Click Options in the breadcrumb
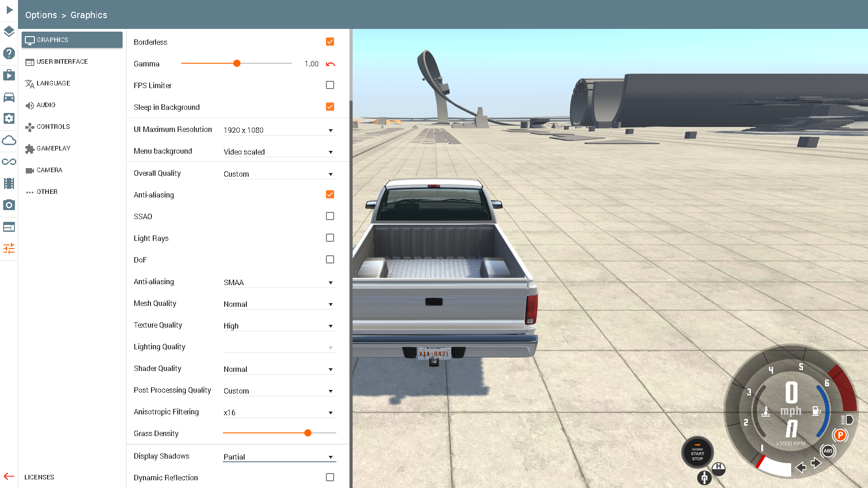The image size is (868, 488). coord(41,15)
